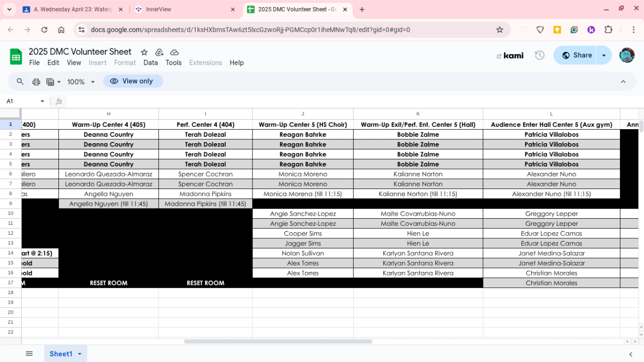Click the horizontal scrollbar thumb
Screen dimensions: 644x362
[x=278, y=341]
